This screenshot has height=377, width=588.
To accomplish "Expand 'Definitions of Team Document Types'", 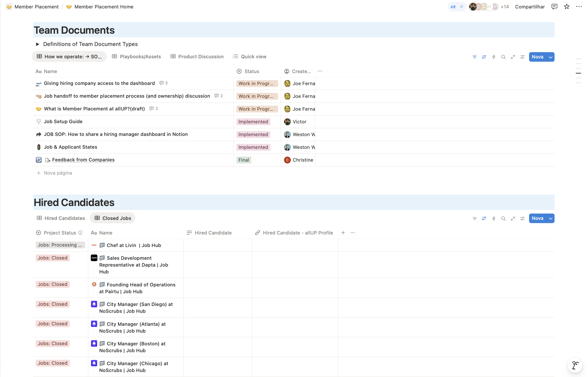I will pos(38,44).
